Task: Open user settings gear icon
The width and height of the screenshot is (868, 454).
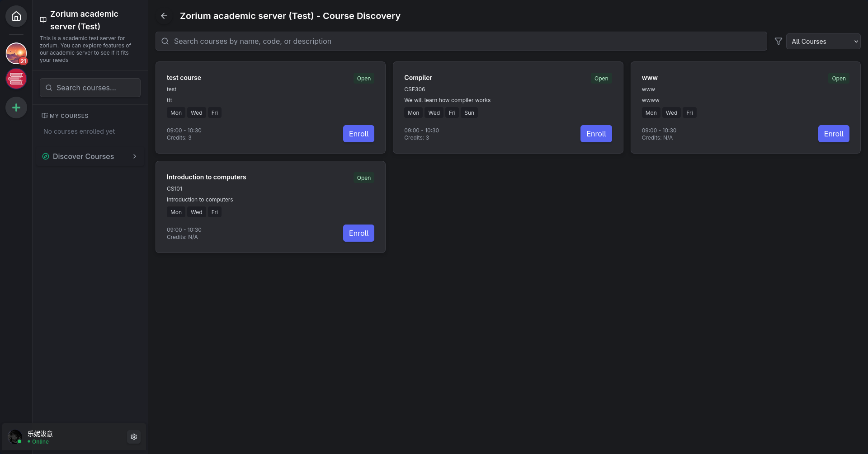Action: 134,437
